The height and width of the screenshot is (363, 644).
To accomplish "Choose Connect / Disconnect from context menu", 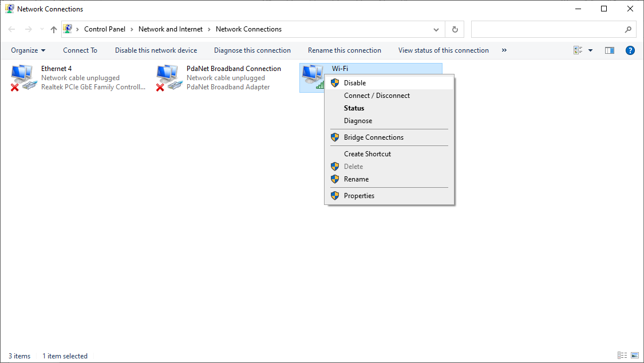I will tap(389, 95).
